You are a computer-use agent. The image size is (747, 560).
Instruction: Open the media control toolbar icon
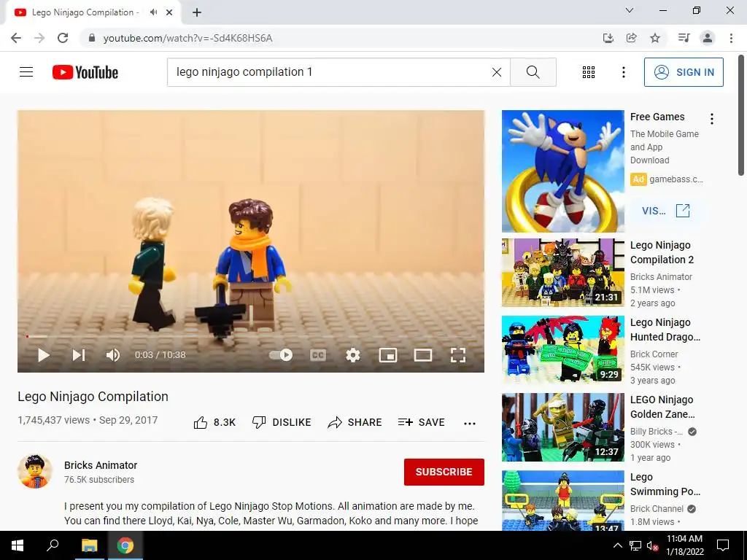coord(684,38)
